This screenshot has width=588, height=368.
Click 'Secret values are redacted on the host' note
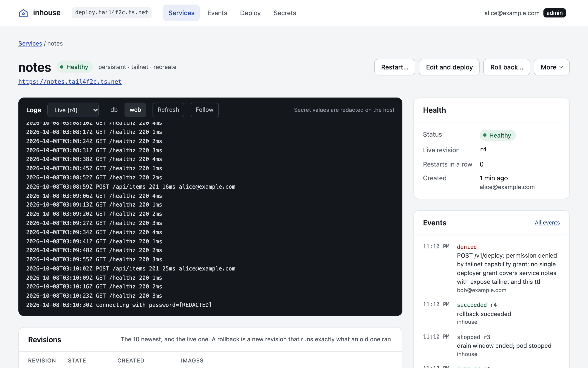point(344,110)
